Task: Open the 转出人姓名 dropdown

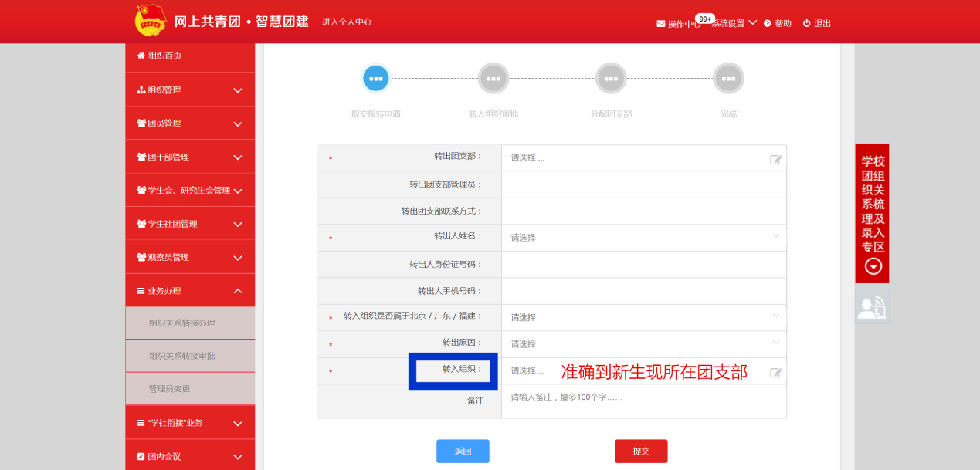Action: coord(643,237)
